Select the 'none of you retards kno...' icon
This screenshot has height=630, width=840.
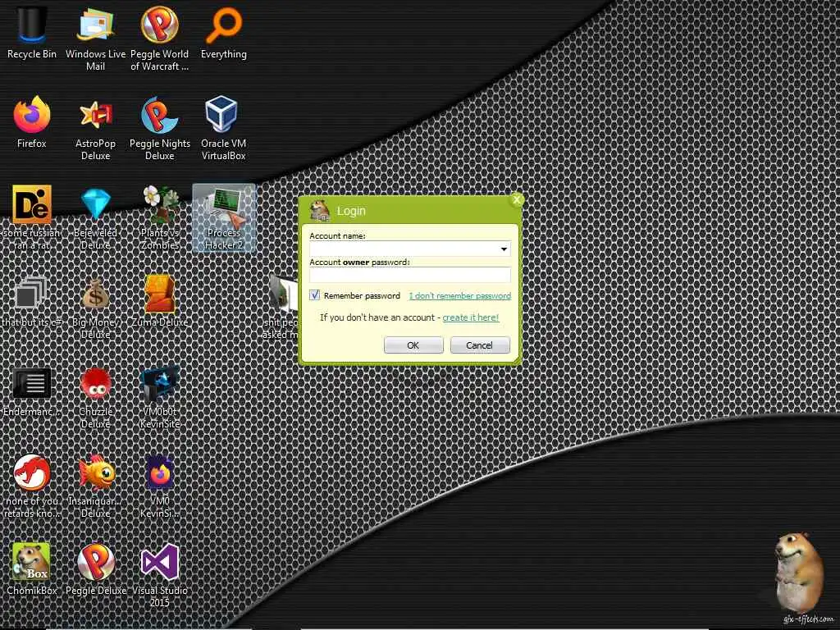click(x=32, y=486)
